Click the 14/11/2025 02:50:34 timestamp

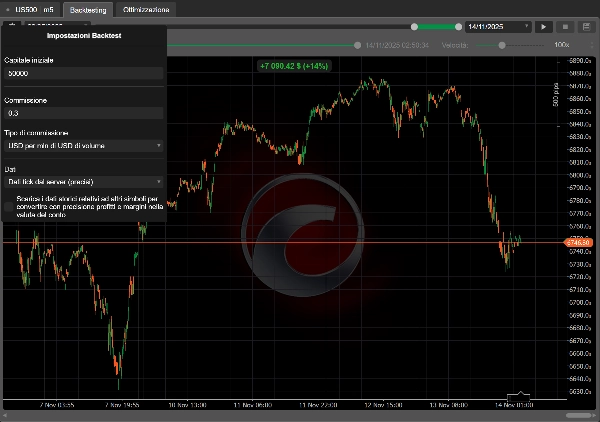click(397, 46)
